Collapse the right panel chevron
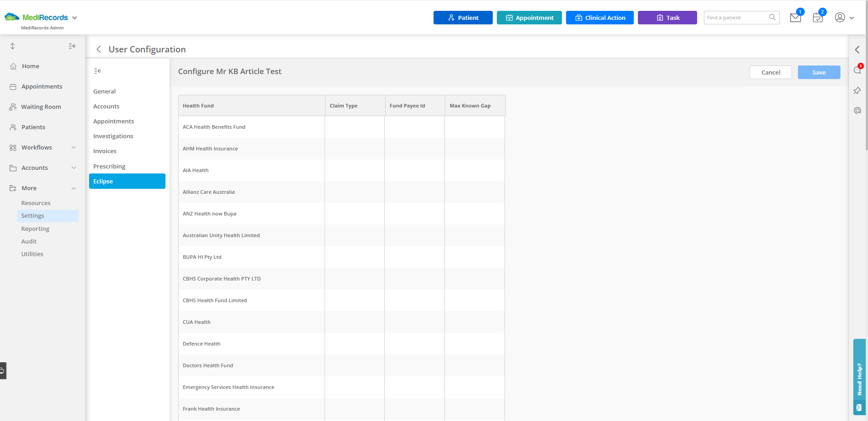 (x=857, y=50)
